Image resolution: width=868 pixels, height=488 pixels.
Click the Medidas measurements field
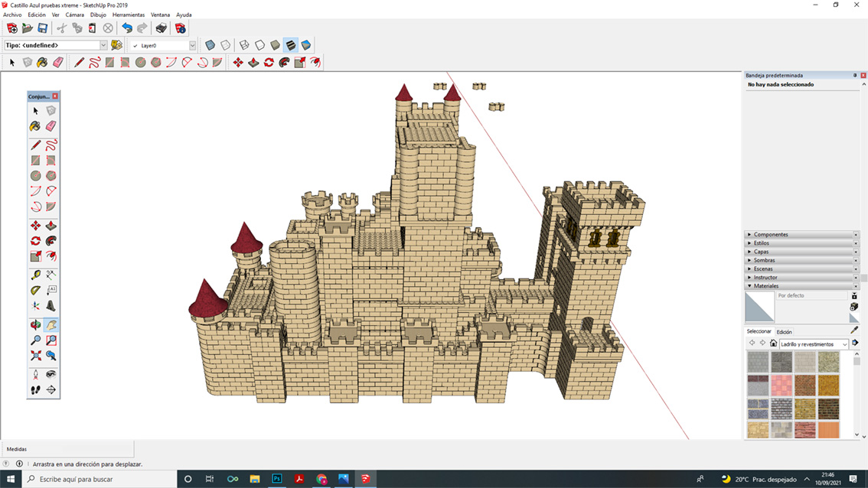pos(67,449)
